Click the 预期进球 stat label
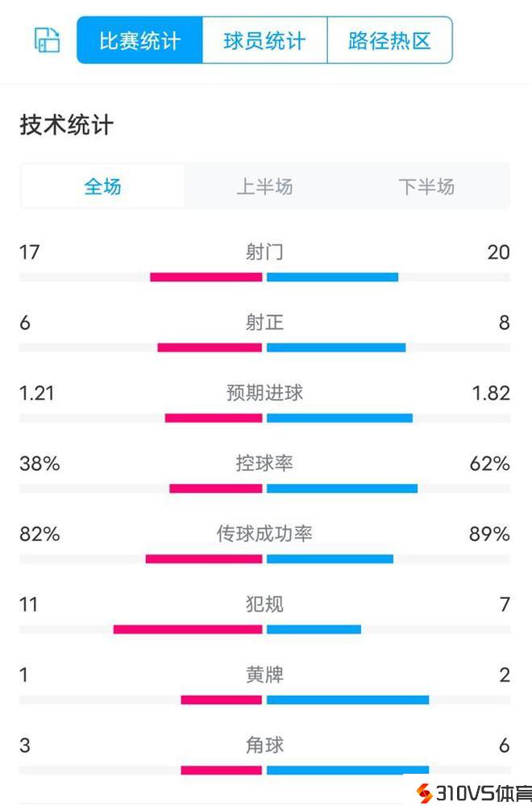532x806 pixels. click(264, 393)
